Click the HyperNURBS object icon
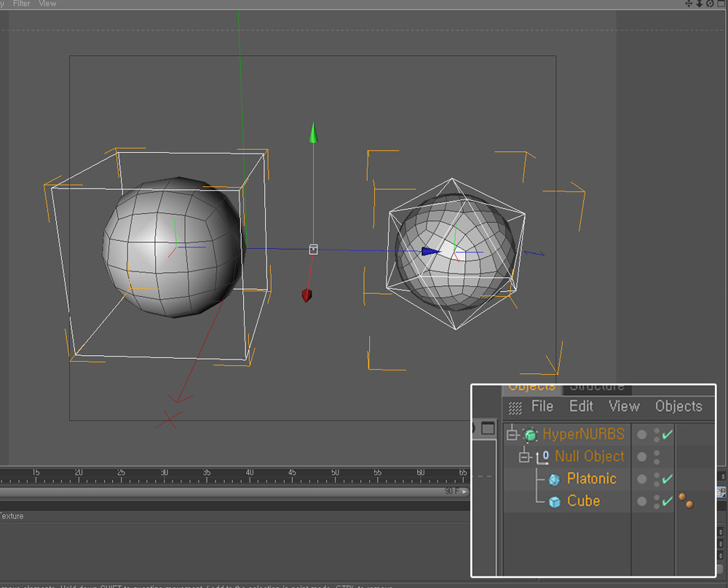The height and width of the screenshot is (588, 728). point(531,434)
